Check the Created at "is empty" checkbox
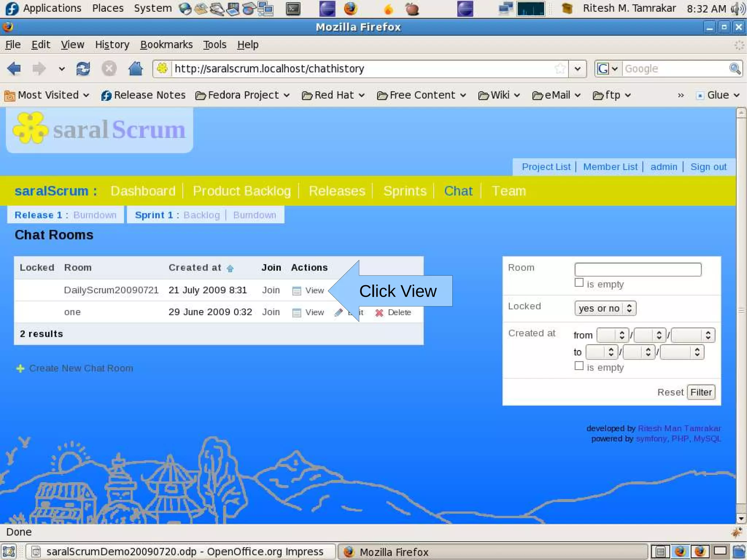The image size is (747, 560). pos(579,366)
